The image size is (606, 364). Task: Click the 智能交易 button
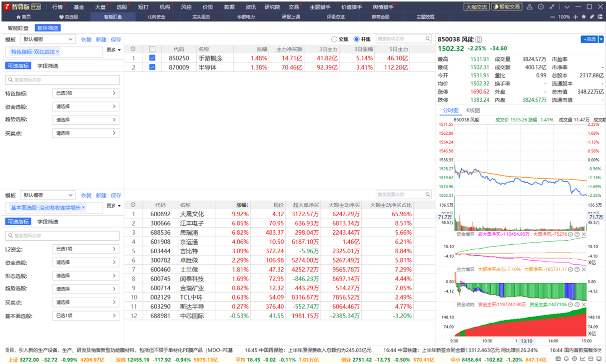click(x=507, y=7)
